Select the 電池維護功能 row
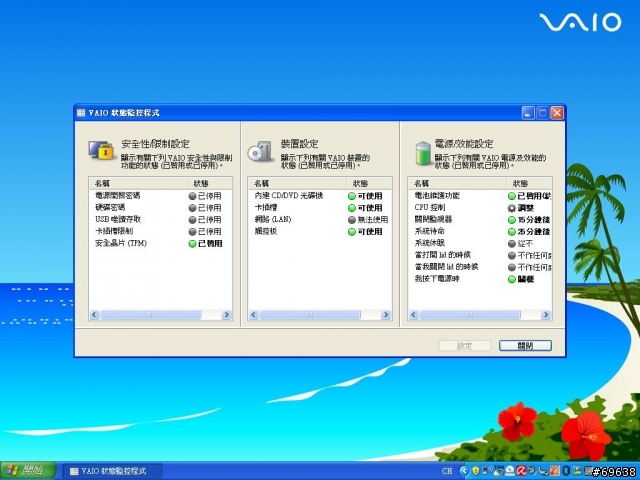This screenshot has width=640, height=480. tap(480, 196)
